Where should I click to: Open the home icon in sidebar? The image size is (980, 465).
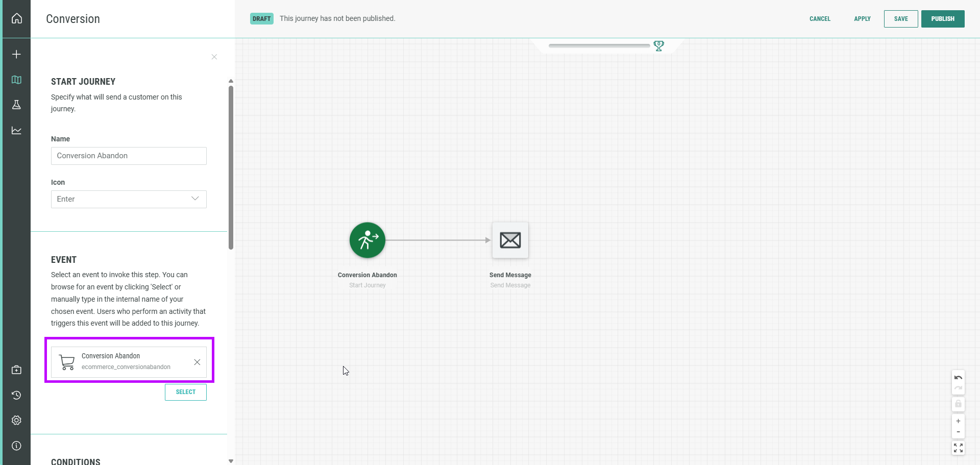[x=17, y=19]
